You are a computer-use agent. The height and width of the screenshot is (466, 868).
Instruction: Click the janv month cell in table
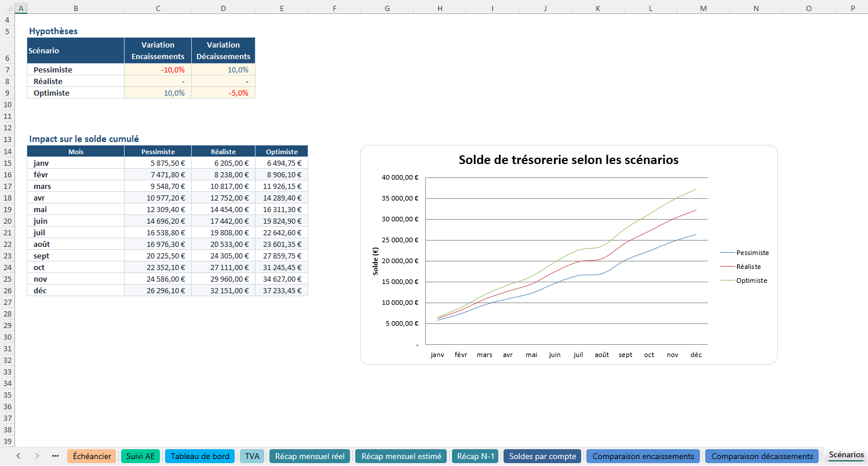click(75, 163)
